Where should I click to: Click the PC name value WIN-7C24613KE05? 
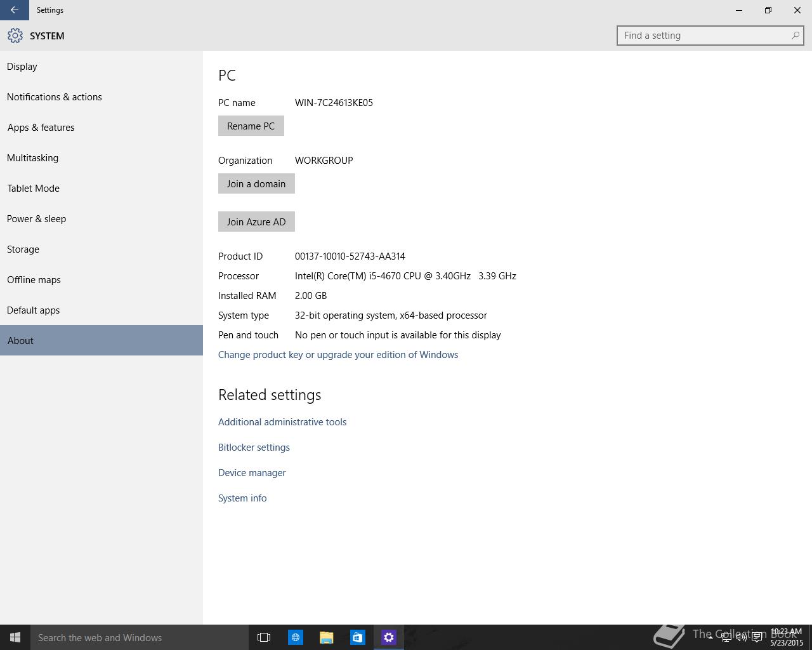pos(334,103)
